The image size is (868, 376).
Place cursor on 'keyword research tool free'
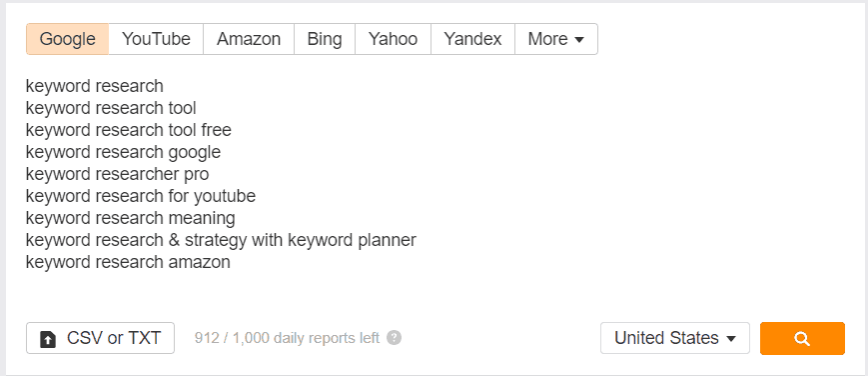[129, 130]
